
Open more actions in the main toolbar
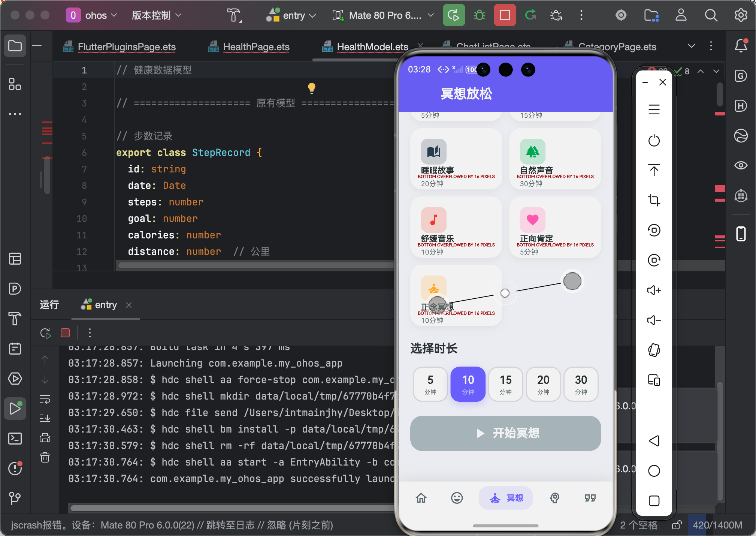[581, 15]
